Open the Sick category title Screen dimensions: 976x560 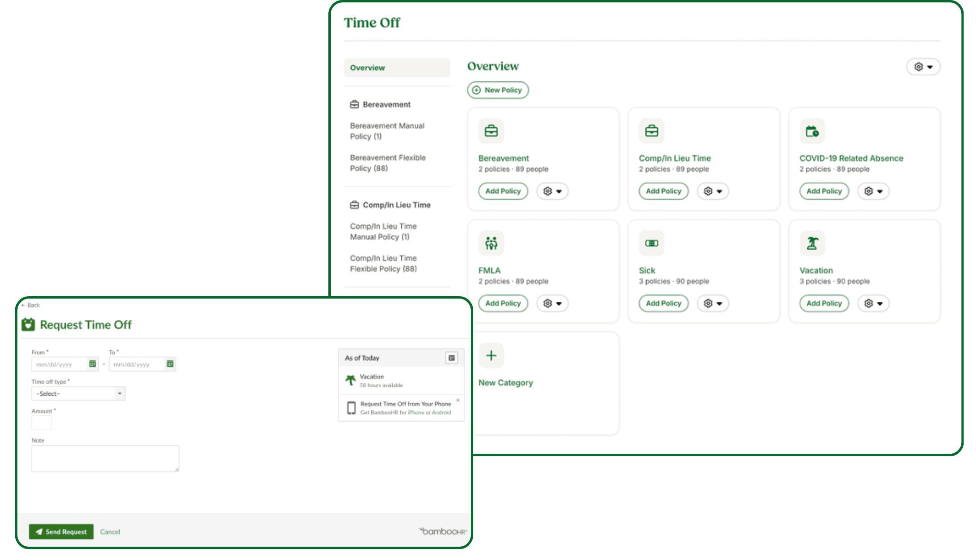647,270
